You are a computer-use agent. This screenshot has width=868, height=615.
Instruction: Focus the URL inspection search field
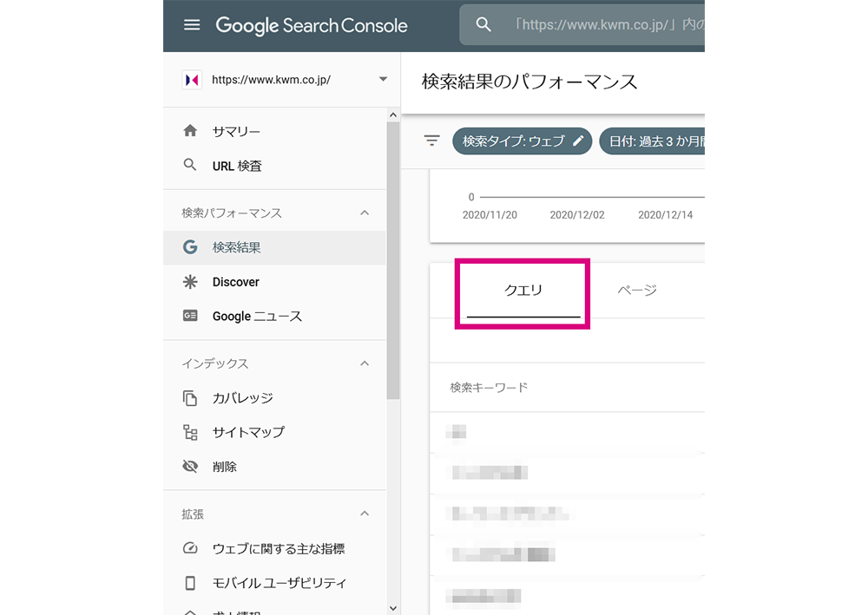tap(582, 25)
